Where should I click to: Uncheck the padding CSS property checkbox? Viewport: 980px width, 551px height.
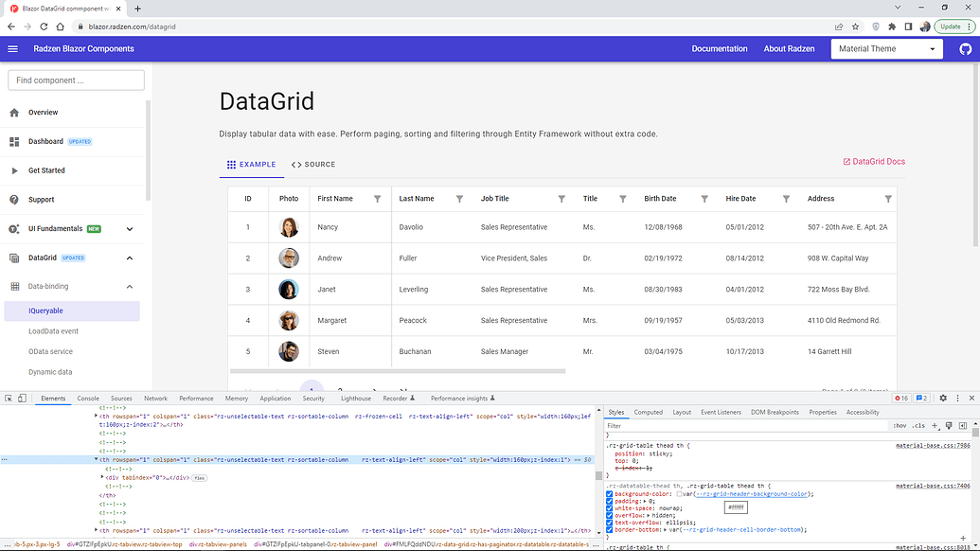point(610,501)
